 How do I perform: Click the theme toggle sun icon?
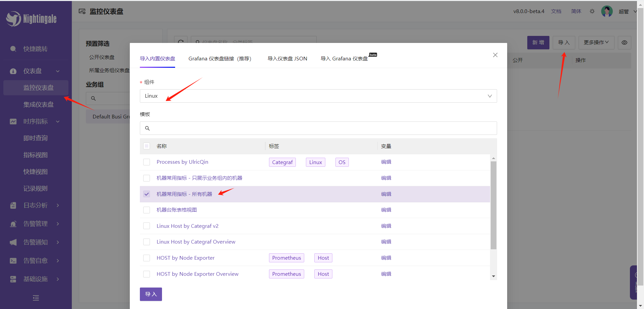pyautogui.click(x=592, y=11)
